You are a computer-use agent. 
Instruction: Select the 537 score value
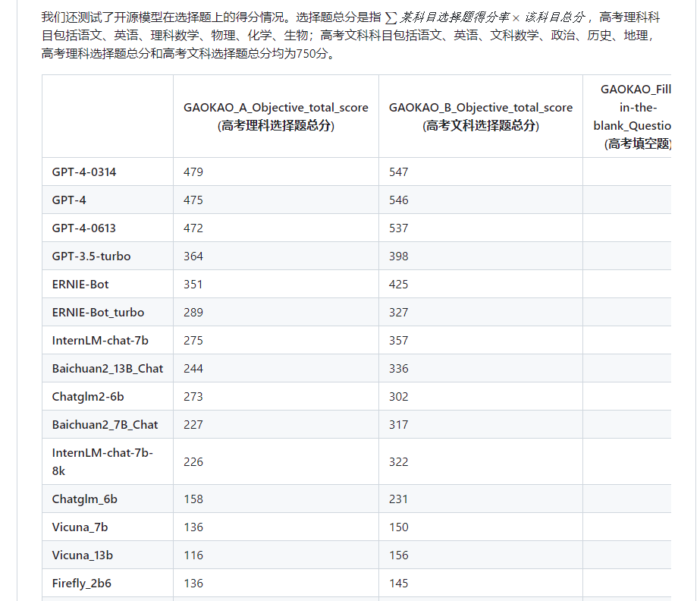tap(399, 228)
